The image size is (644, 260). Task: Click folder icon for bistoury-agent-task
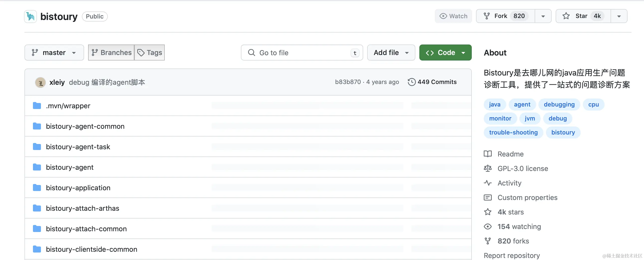[x=37, y=147]
